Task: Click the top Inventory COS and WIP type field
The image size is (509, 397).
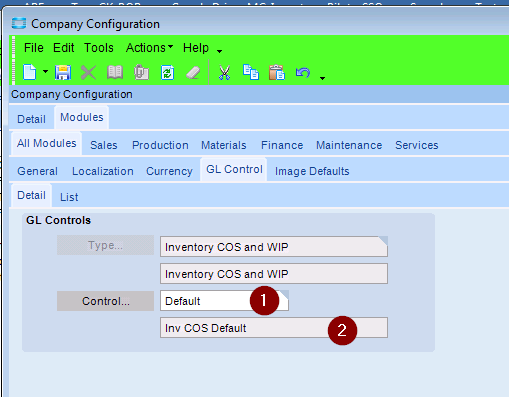Action: click(x=274, y=247)
